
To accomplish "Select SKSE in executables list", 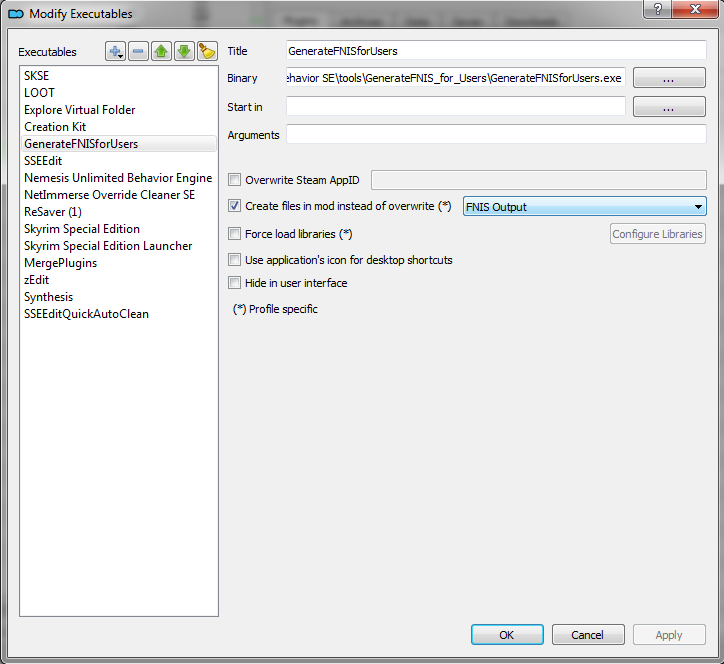I will click(119, 75).
